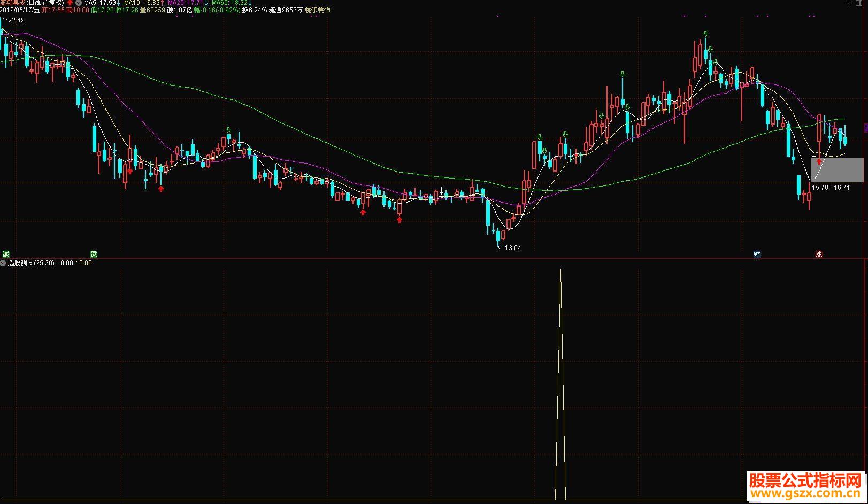The width and height of the screenshot is (868, 504).
Task: Click the red buy arrow beside the gray box
Action: tap(819, 161)
